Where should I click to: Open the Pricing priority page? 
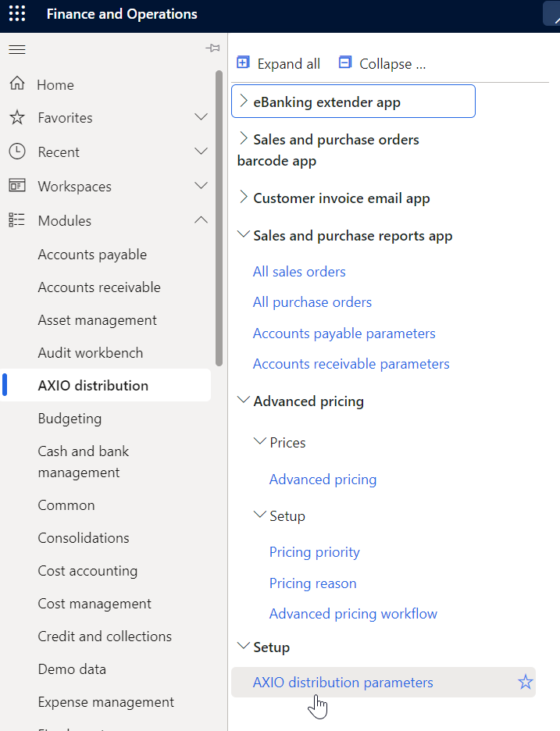click(314, 551)
